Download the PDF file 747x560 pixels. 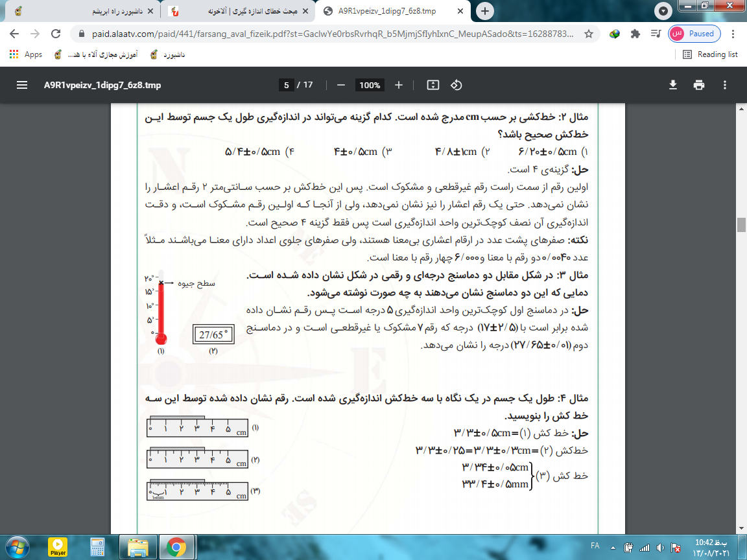(x=672, y=86)
